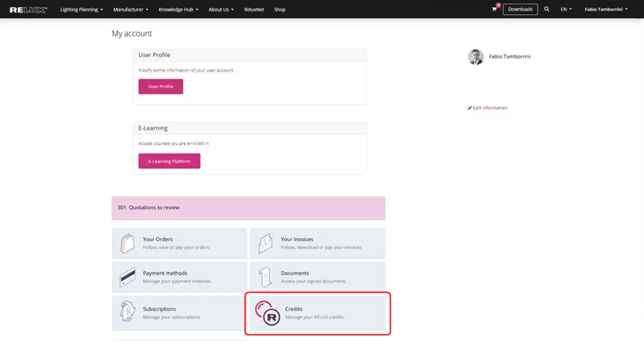Expand the About Us menu
This screenshot has height=346, width=644.
coord(221,9)
